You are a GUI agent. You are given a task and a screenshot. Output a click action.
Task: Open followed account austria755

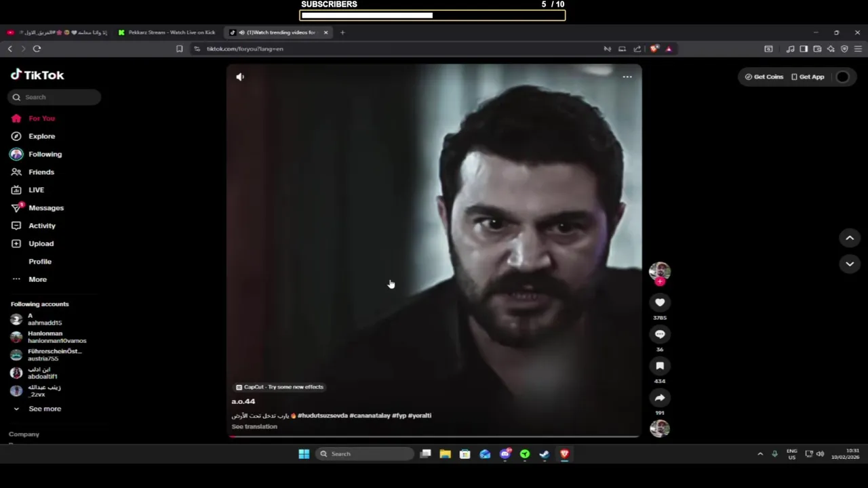pyautogui.click(x=46, y=354)
